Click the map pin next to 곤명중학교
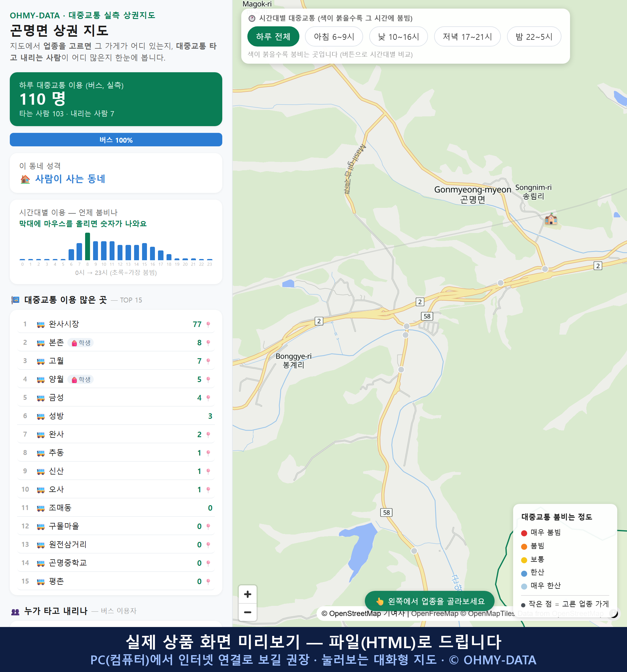Screen dimensions: 627x672 [208, 563]
